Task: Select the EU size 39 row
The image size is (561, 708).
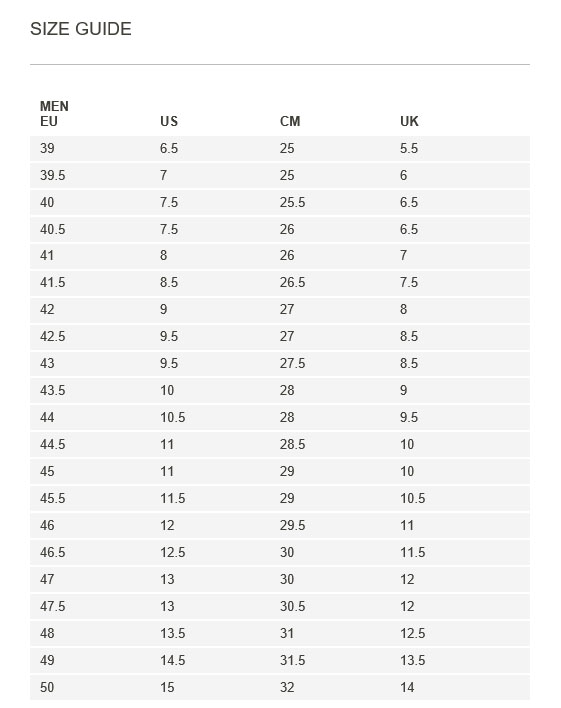Action: [280, 149]
